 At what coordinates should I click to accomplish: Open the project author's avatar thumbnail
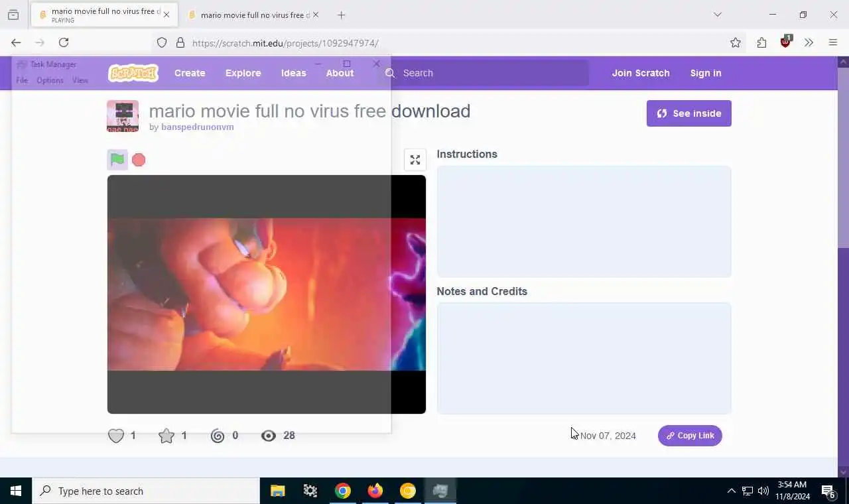123,116
